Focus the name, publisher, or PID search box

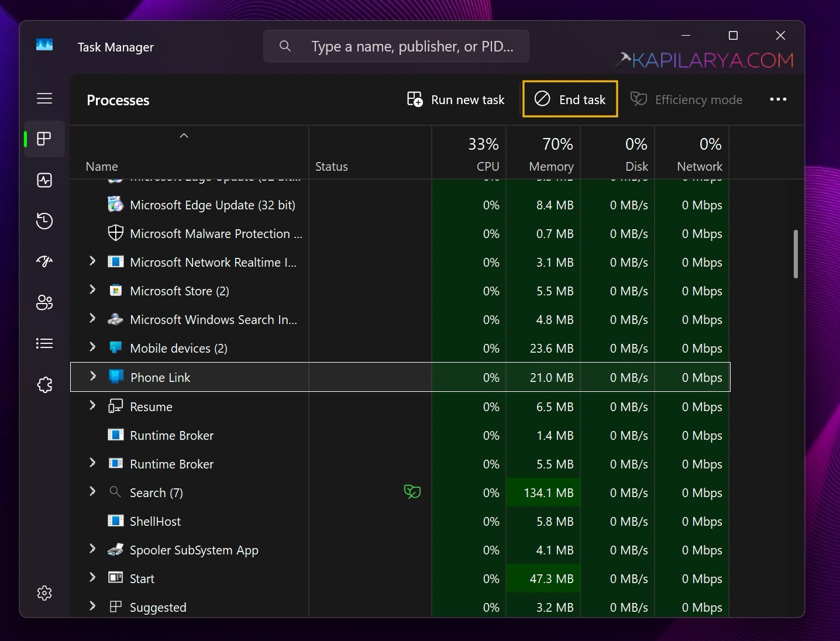coord(396,46)
